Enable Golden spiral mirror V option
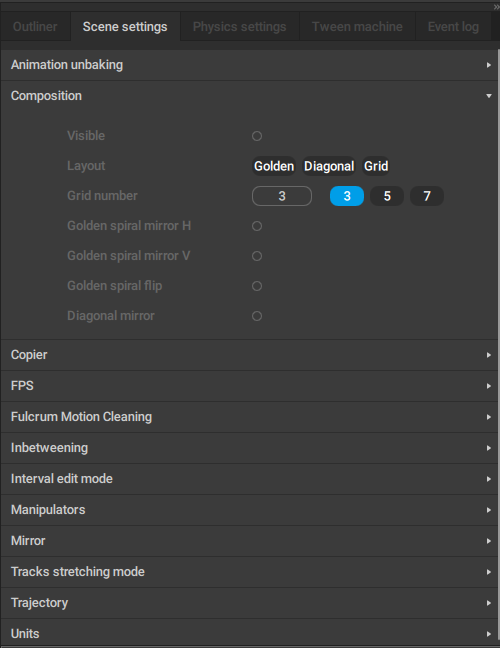 coord(257,256)
